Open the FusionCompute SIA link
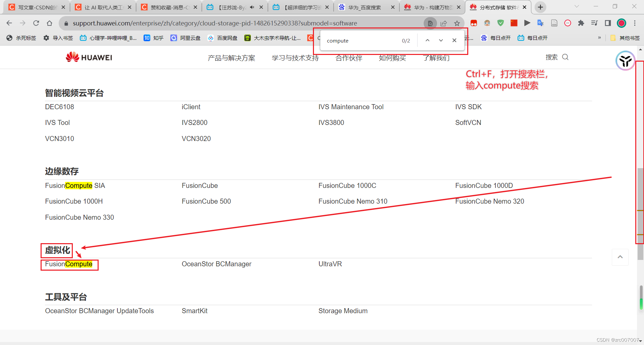Screen dimensions: 644x345 pyautogui.click(x=75, y=186)
